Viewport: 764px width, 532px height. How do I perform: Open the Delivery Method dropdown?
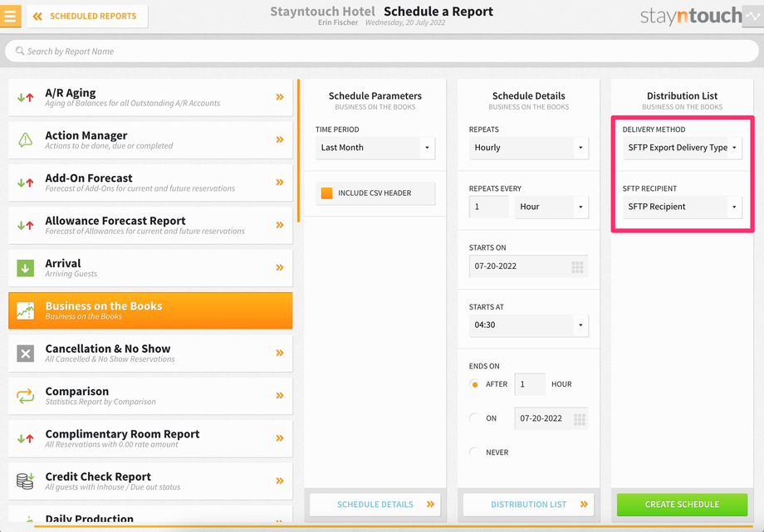point(682,148)
